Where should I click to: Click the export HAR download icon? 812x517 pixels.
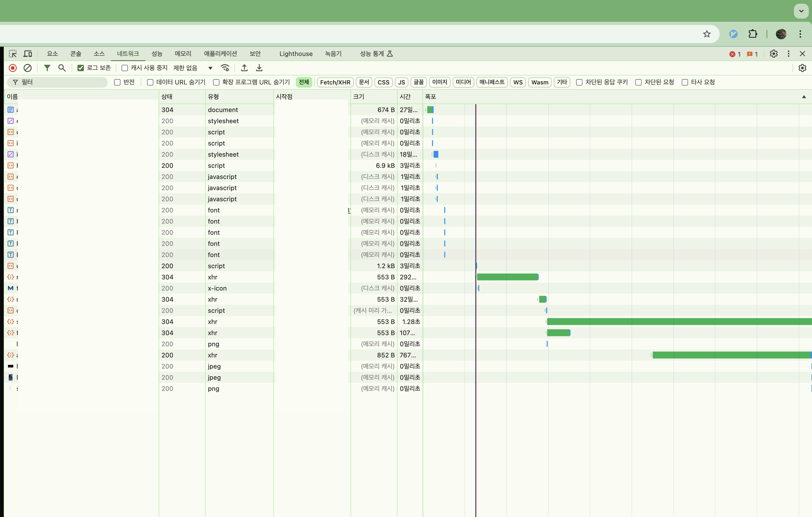pyautogui.click(x=259, y=68)
